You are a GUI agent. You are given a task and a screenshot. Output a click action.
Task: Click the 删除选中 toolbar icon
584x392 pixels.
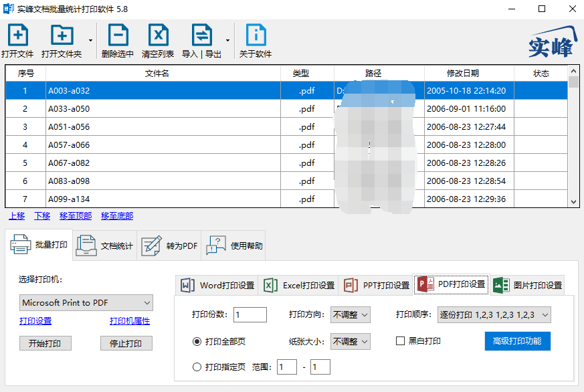pyautogui.click(x=118, y=35)
